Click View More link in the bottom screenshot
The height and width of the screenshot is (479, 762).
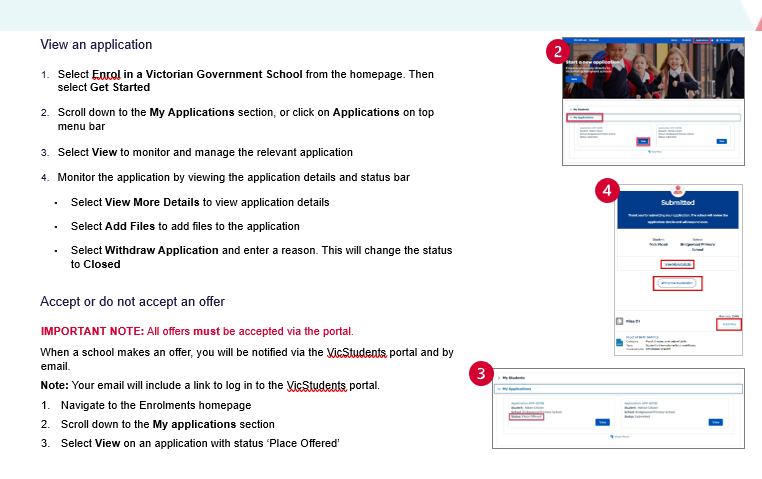click(x=620, y=437)
